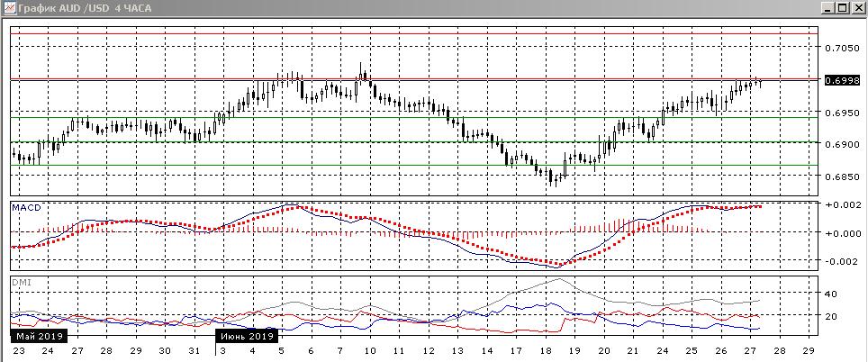Click the 40 level on DMI scale

[833, 294]
